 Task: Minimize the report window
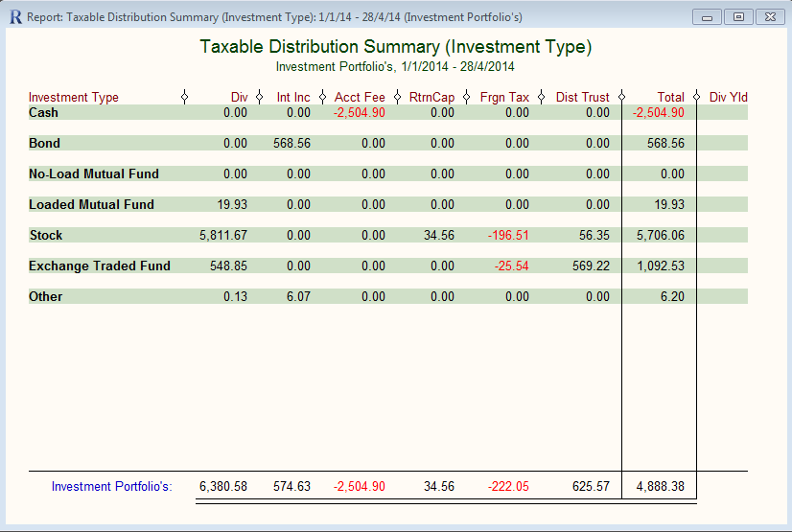click(708, 17)
